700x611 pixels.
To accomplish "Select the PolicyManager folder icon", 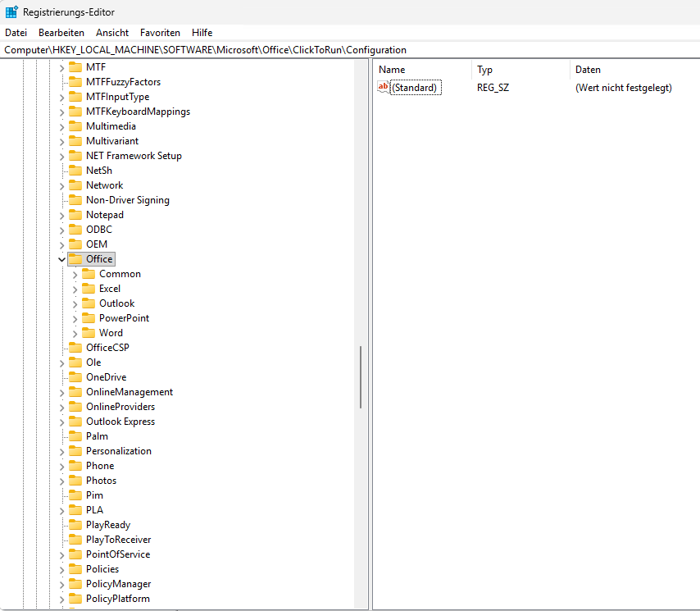I will 75,583.
